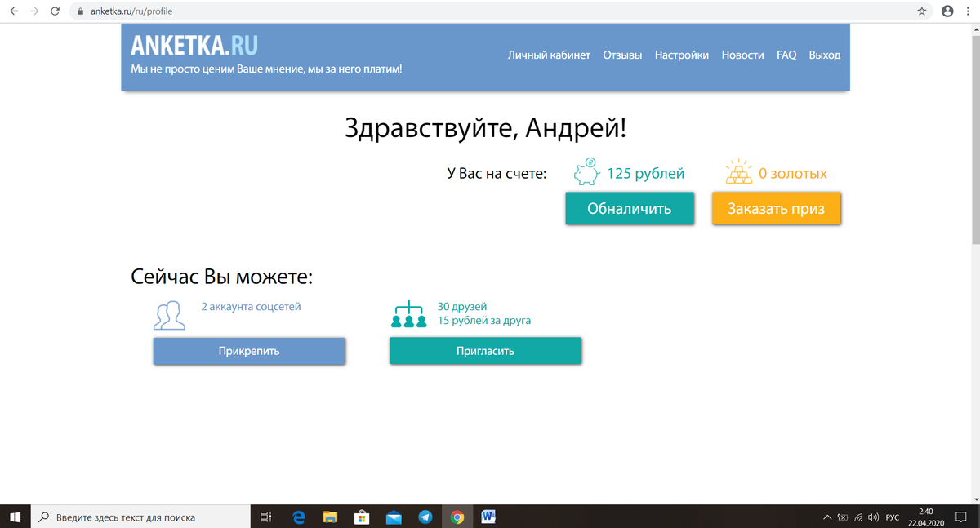Go forward in browser
This screenshot has width=980, height=528.
click(34, 11)
